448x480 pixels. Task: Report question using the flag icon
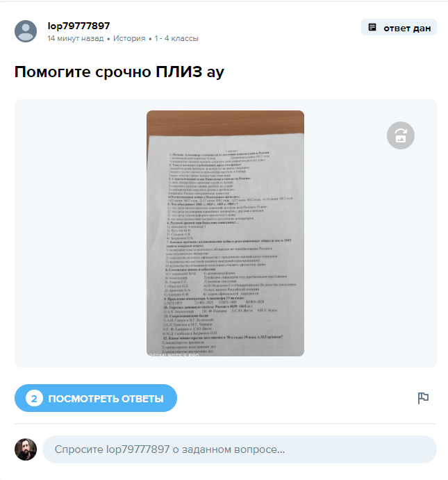point(423,398)
